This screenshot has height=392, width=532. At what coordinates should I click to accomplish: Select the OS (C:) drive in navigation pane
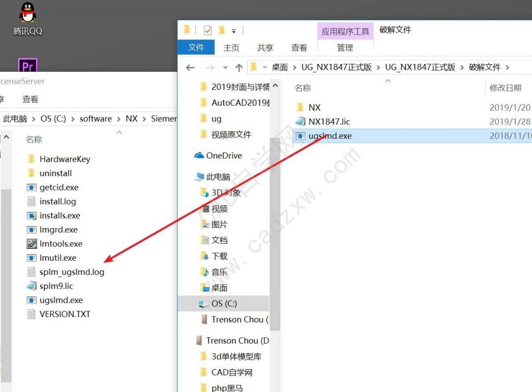(x=223, y=304)
